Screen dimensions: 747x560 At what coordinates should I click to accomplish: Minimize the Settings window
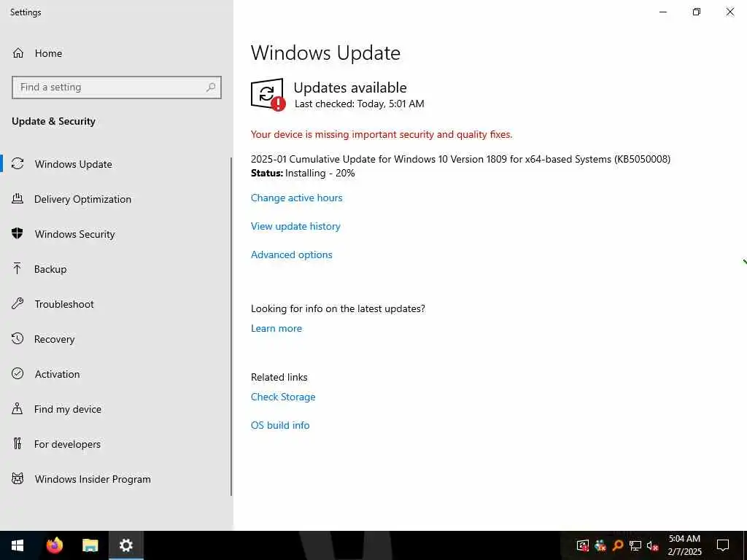coord(662,12)
